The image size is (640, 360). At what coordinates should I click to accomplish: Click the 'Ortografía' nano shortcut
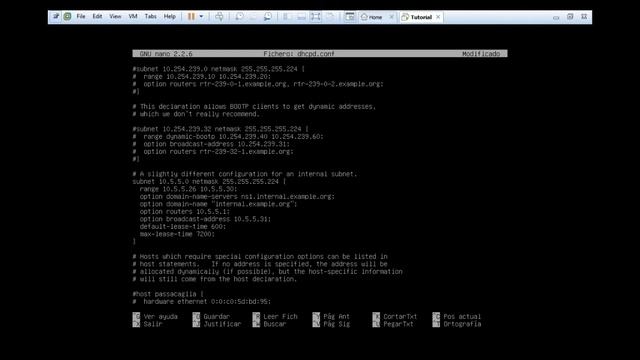[457, 324]
